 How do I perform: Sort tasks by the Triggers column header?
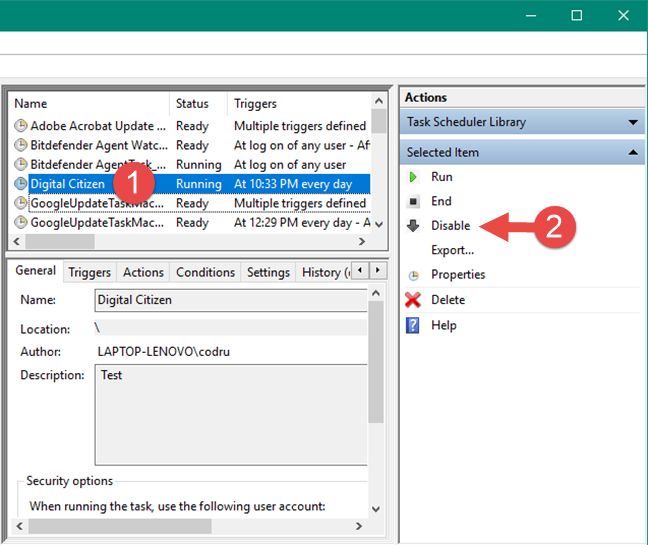(x=299, y=104)
